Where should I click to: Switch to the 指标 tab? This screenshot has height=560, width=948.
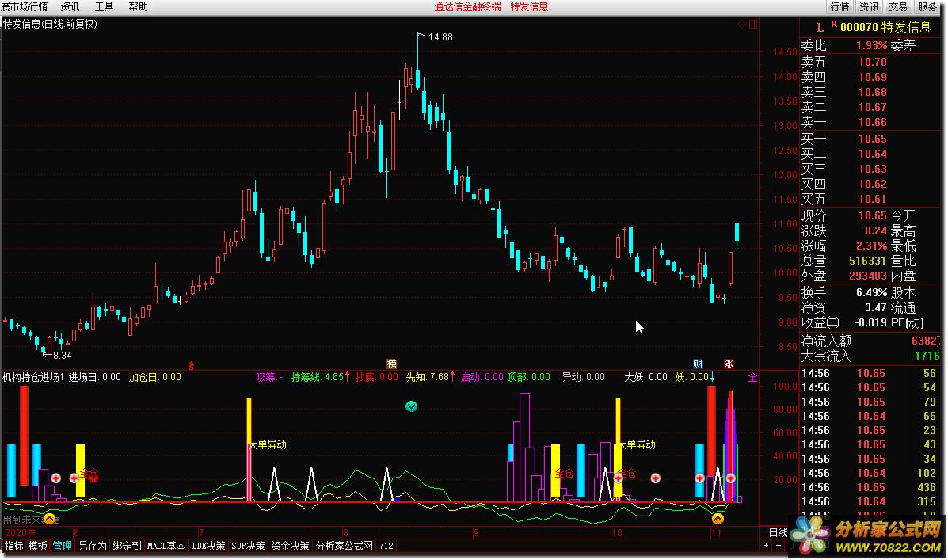(x=14, y=546)
